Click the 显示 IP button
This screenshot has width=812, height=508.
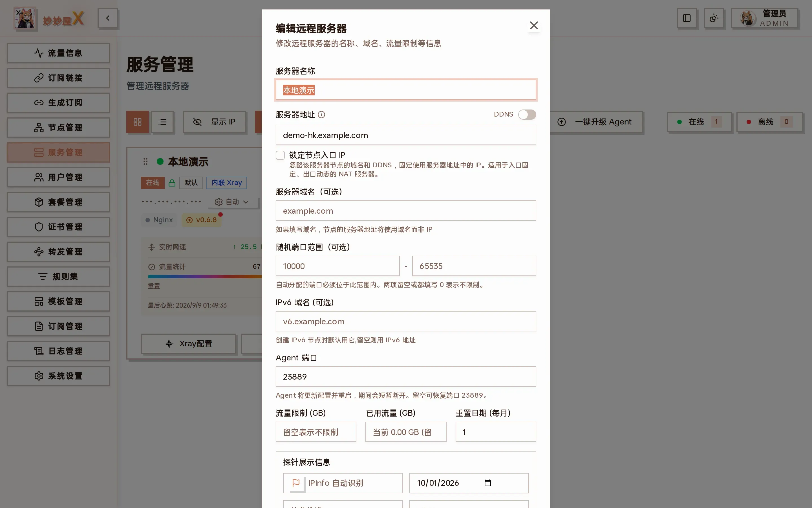point(214,122)
